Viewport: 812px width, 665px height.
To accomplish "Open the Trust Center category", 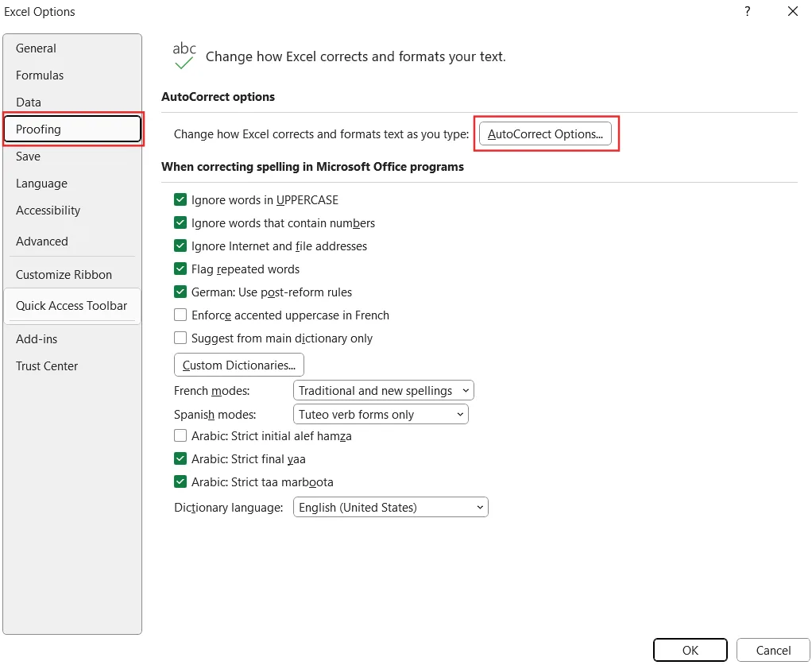I will pos(72,366).
